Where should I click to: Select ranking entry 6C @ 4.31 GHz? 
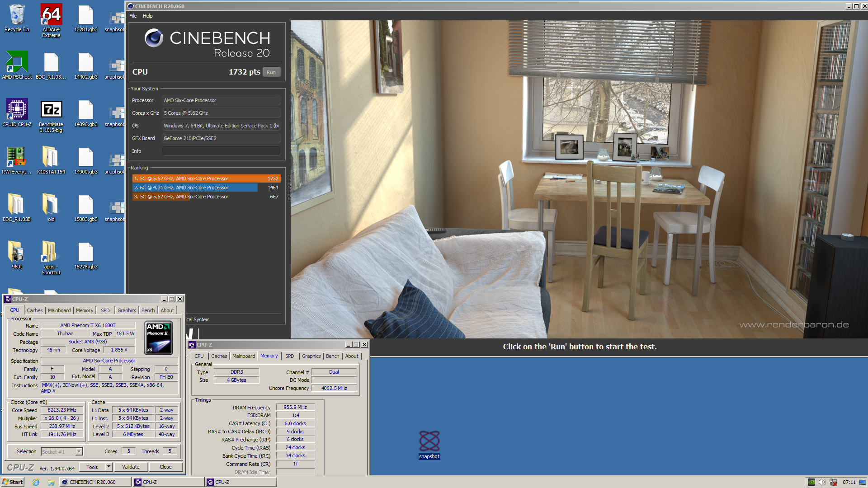[207, 188]
